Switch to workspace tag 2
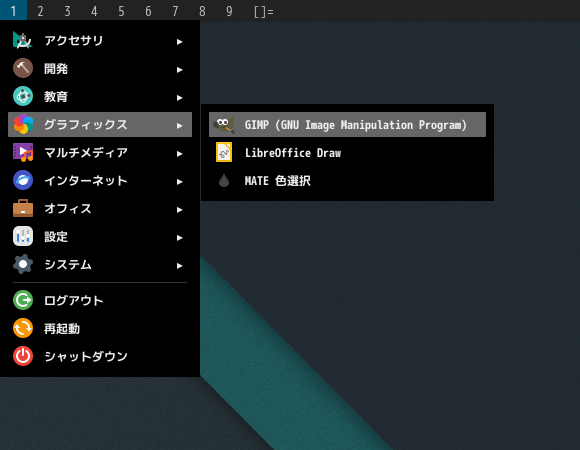The height and width of the screenshot is (450, 580). (40, 11)
